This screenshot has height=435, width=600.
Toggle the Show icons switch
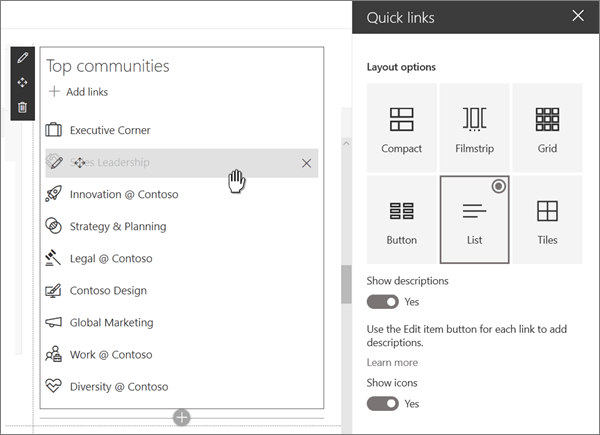(x=383, y=404)
